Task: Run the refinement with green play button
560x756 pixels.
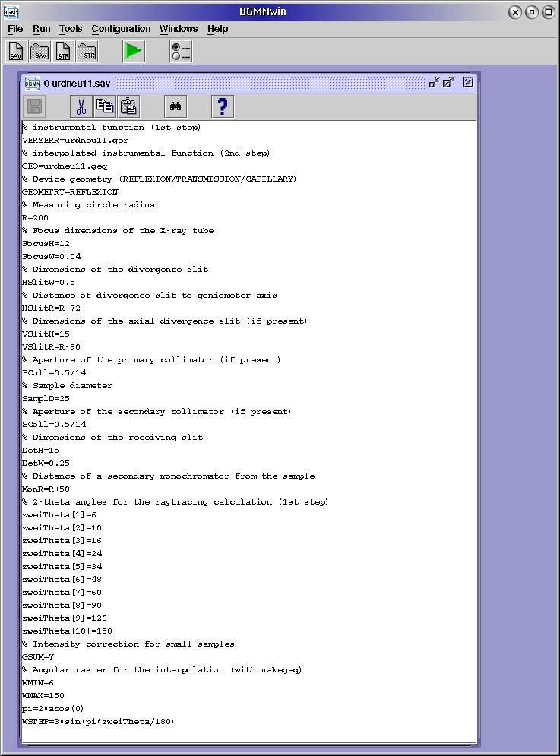Action: click(134, 51)
